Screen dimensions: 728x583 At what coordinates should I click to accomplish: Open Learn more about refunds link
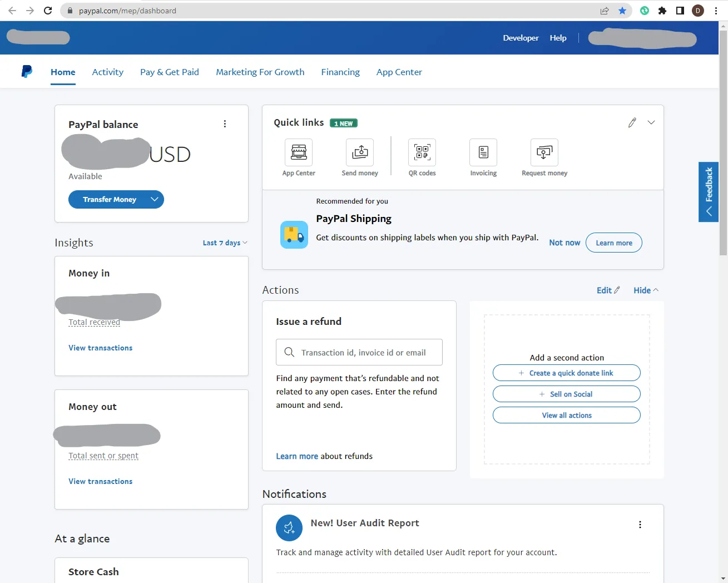point(297,456)
